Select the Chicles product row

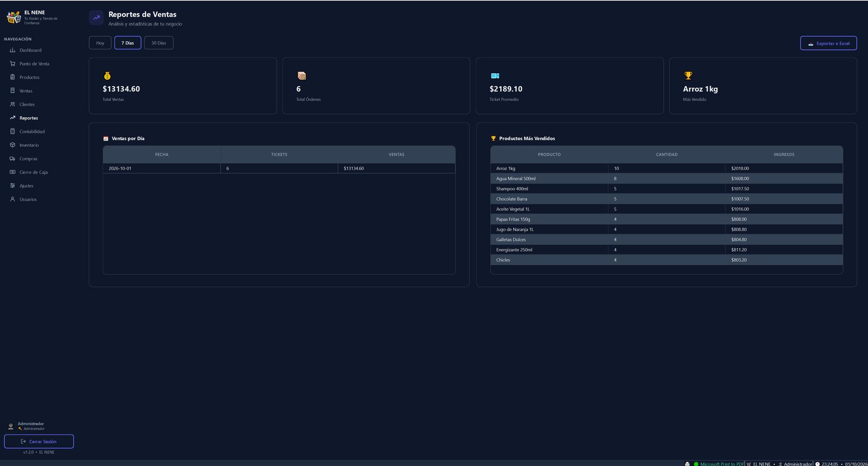point(667,260)
